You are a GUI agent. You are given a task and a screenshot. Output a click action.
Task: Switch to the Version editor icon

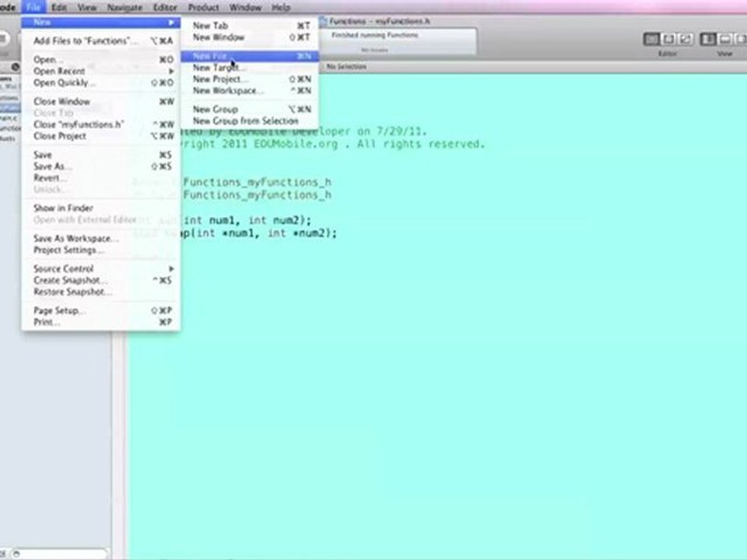click(685, 39)
